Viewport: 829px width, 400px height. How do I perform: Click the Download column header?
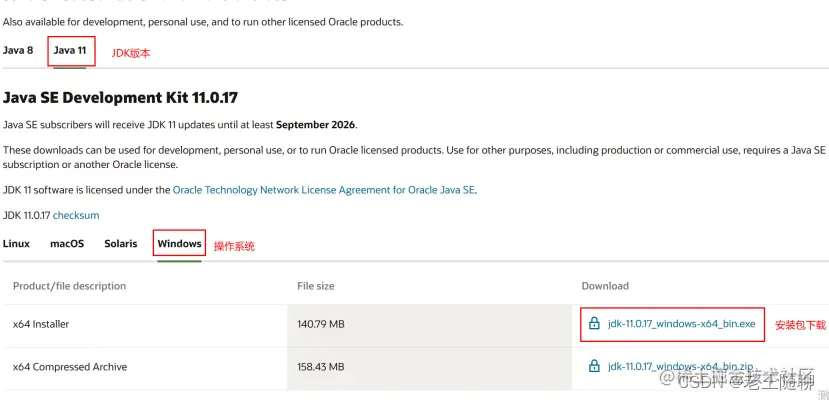(x=605, y=286)
